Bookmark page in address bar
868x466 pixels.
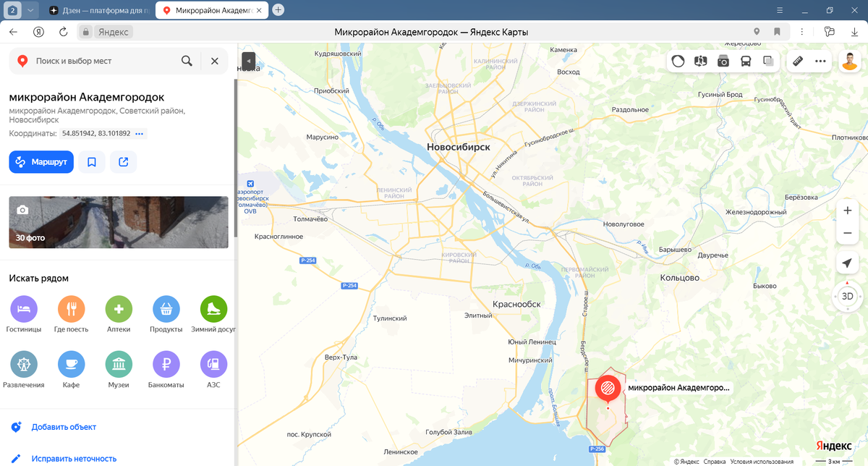(x=777, y=32)
